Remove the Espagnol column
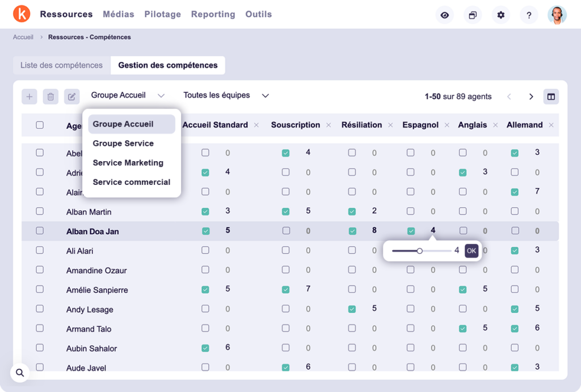The height and width of the screenshot is (392, 581). pyautogui.click(x=447, y=125)
